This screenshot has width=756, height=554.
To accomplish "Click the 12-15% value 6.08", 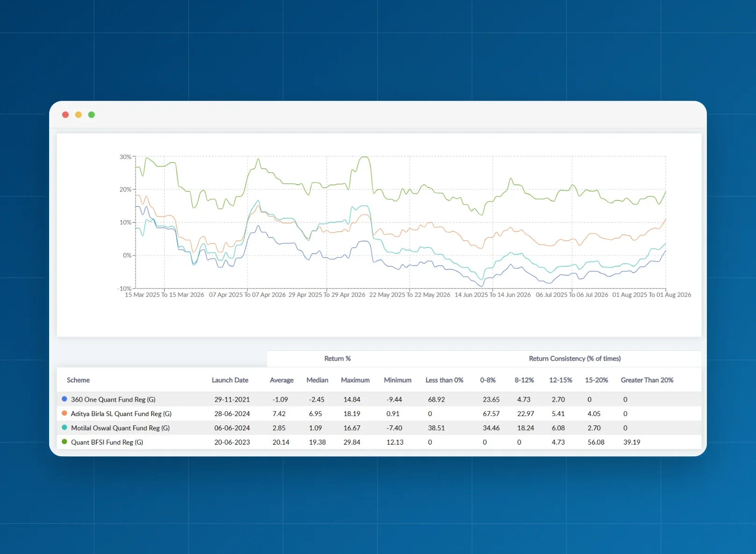I will [558, 428].
